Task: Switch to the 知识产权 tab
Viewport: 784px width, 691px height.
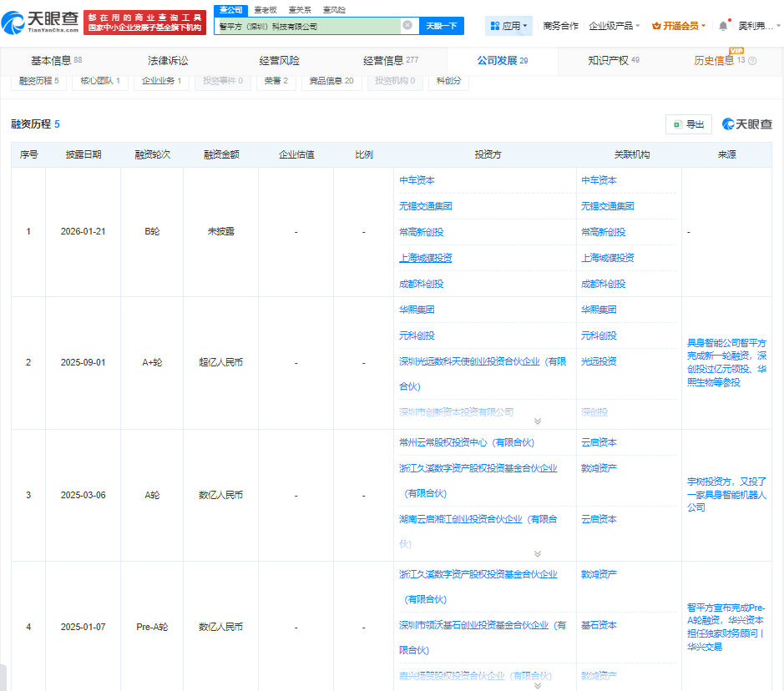Action: 613,61
